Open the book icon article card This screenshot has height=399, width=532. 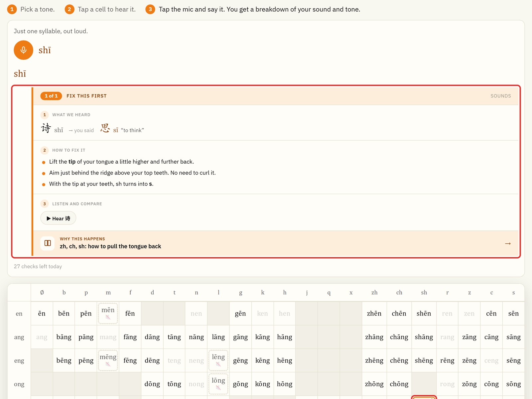[x=48, y=243]
